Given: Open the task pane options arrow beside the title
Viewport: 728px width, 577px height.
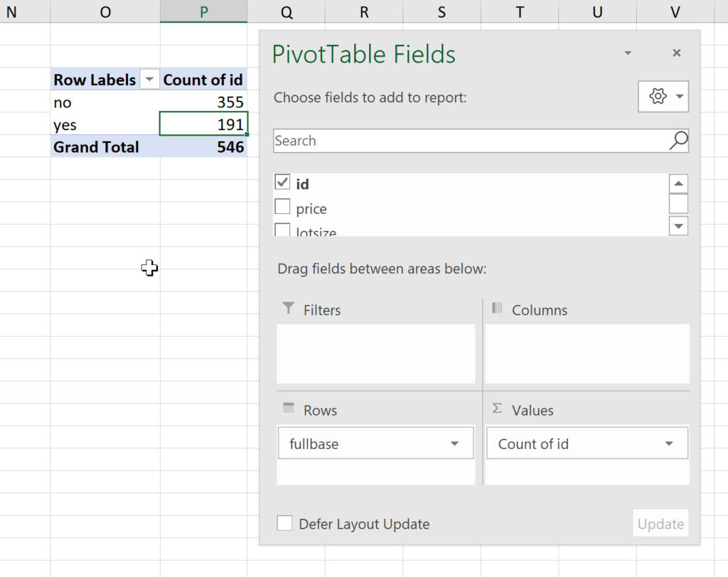Looking at the screenshot, I should [x=627, y=53].
